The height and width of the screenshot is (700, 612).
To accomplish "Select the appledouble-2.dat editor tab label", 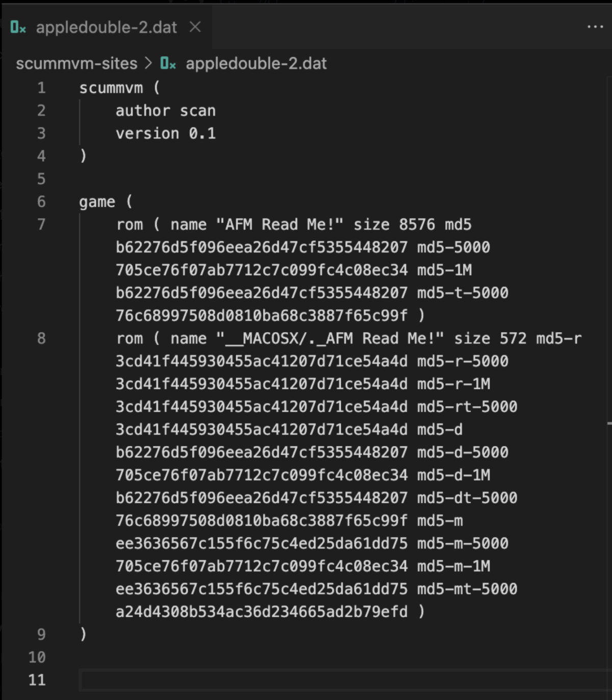I will [106, 27].
